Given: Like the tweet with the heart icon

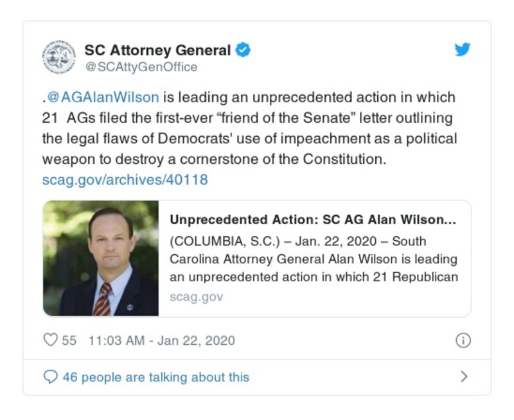Looking at the screenshot, I should point(50,340).
